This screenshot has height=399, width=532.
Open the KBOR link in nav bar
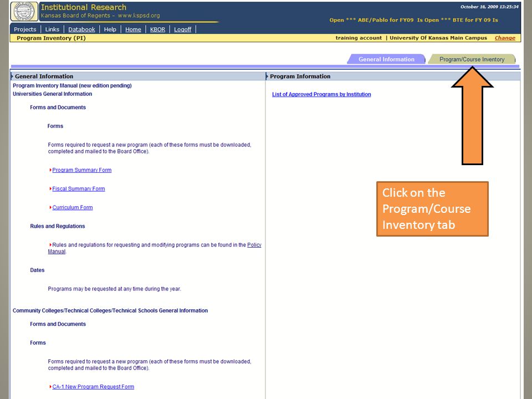click(x=157, y=29)
